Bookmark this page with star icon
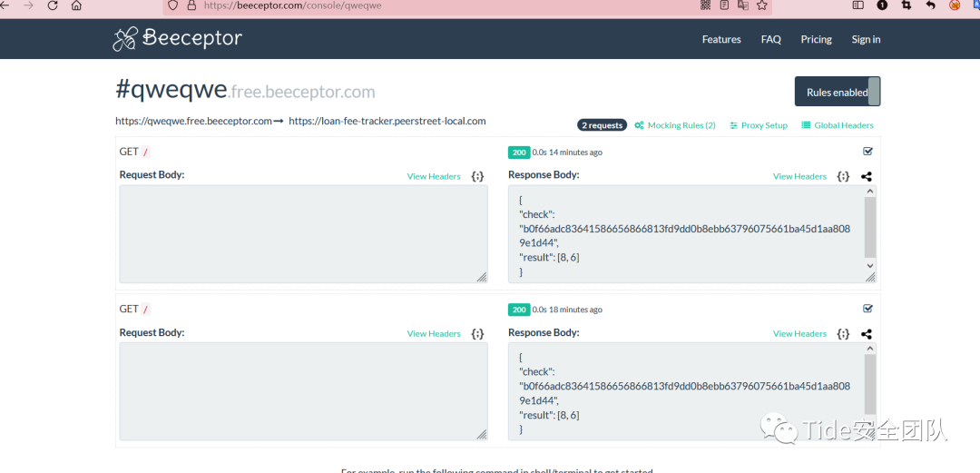This screenshot has height=473, width=980. (x=761, y=5)
